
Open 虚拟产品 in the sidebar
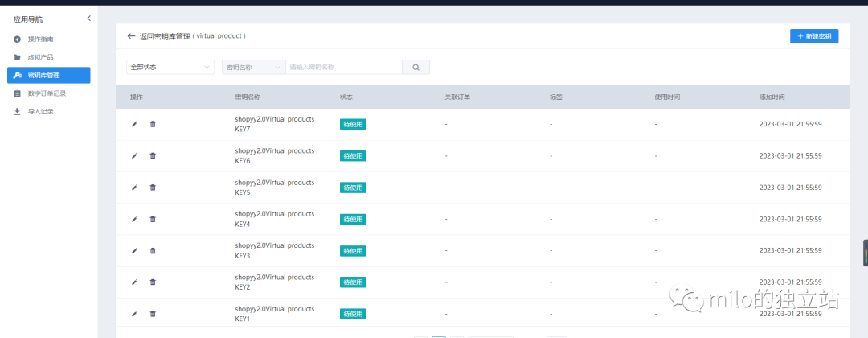coord(49,57)
